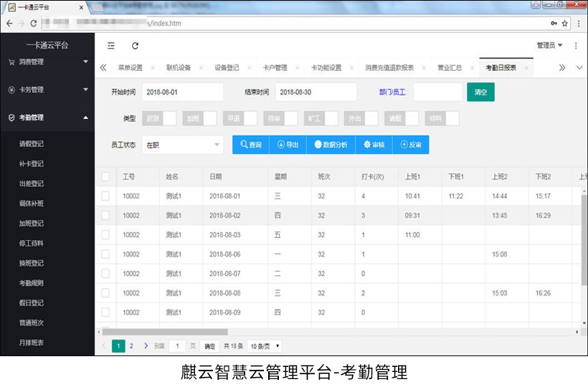Image resolution: width=588 pixels, height=387 pixels.
Task: Switch to the 卡户管理 tab
Action: (275, 68)
